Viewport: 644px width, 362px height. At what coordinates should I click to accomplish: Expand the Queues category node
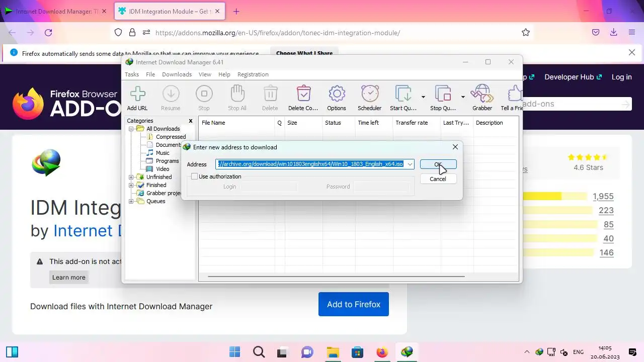tap(131, 201)
